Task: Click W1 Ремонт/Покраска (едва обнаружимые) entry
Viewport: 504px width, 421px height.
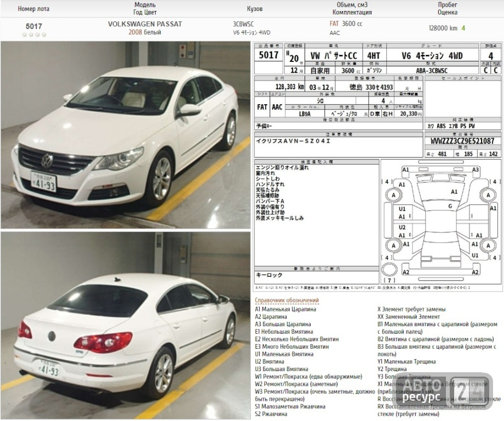Action: pyautogui.click(x=308, y=376)
